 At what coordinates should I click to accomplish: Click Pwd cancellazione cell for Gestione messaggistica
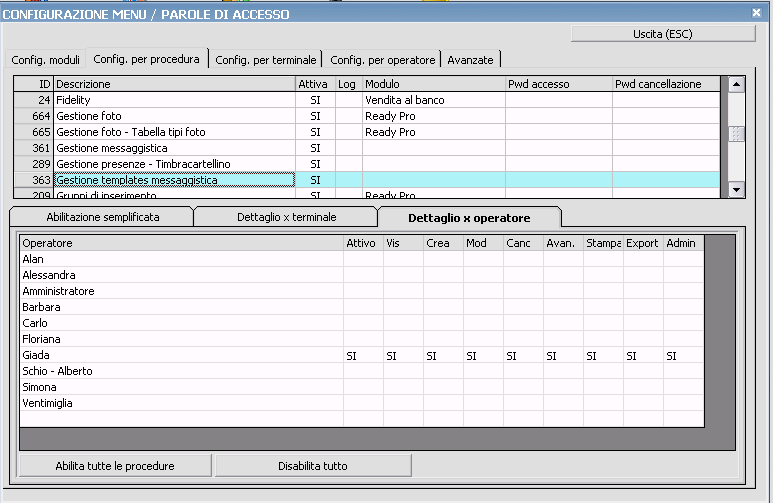click(666, 148)
